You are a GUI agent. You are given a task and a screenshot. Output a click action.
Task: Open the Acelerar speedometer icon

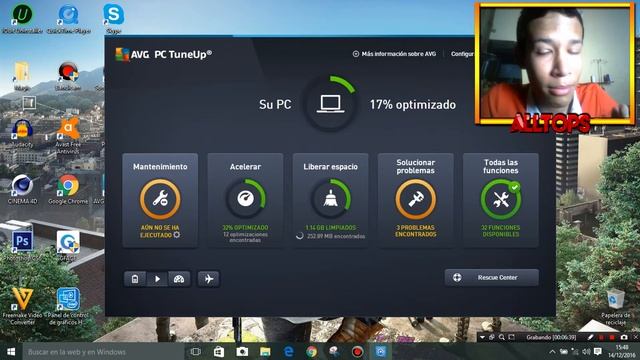coord(245,199)
